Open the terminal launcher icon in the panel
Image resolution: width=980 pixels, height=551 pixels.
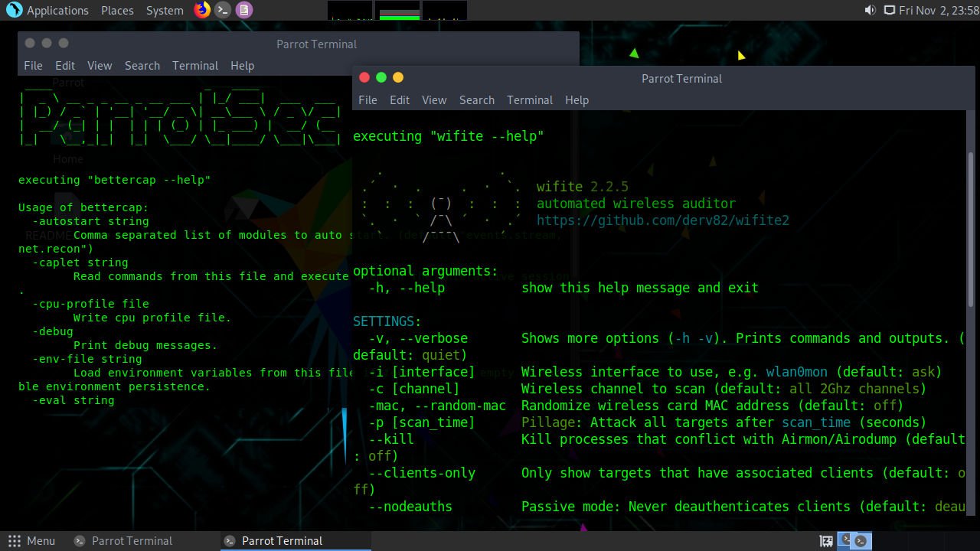(x=223, y=10)
